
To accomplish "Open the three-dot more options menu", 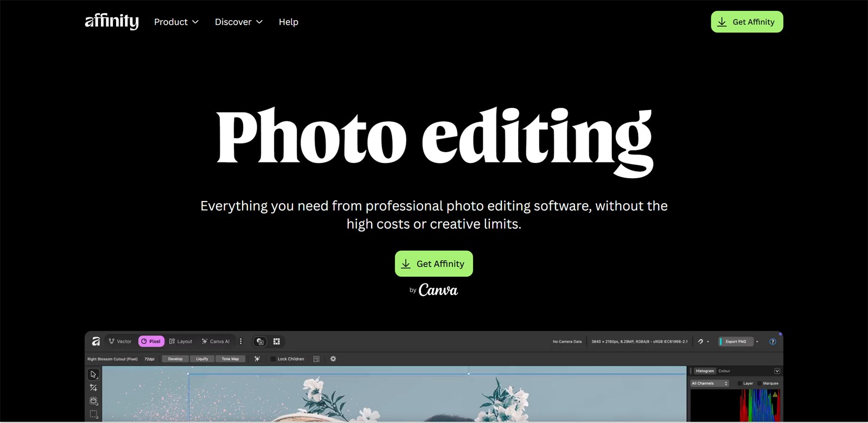I will pyautogui.click(x=241, y=342).
